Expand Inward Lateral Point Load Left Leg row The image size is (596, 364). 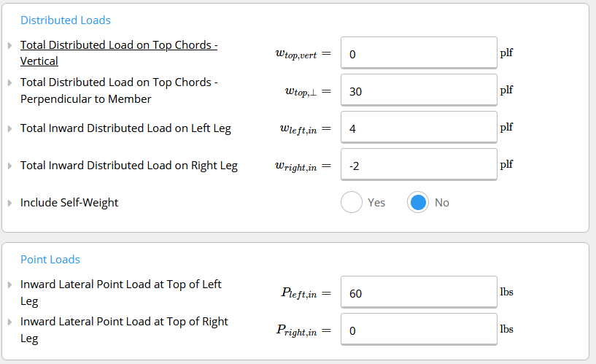pyautogui.click(x=9, y=285)
